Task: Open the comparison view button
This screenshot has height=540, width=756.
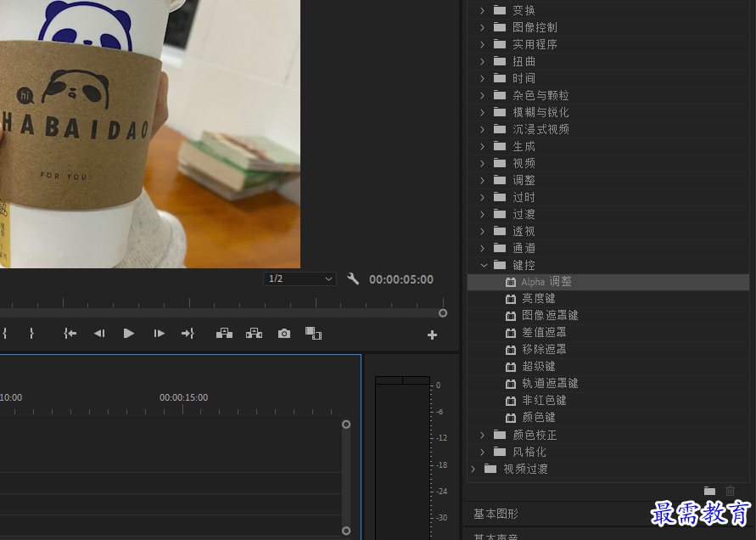Action: point(313,333)
